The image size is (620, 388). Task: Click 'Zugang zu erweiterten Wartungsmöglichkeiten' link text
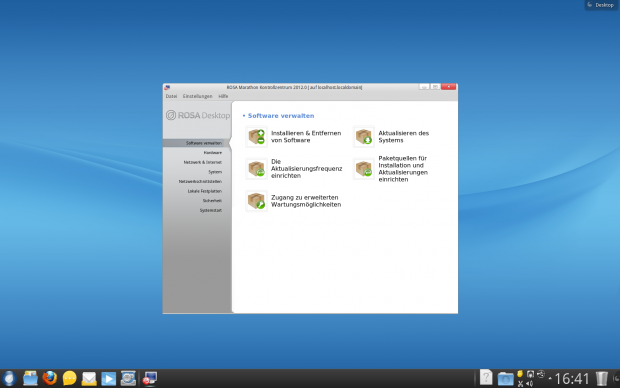pos(306,201)
